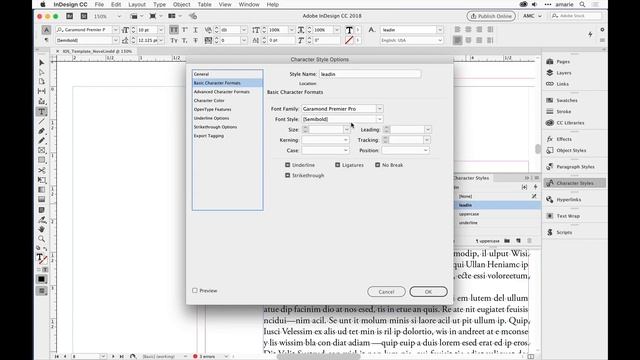
Task: Select the Direct Selection tool
Action: [x=42, y=72]
